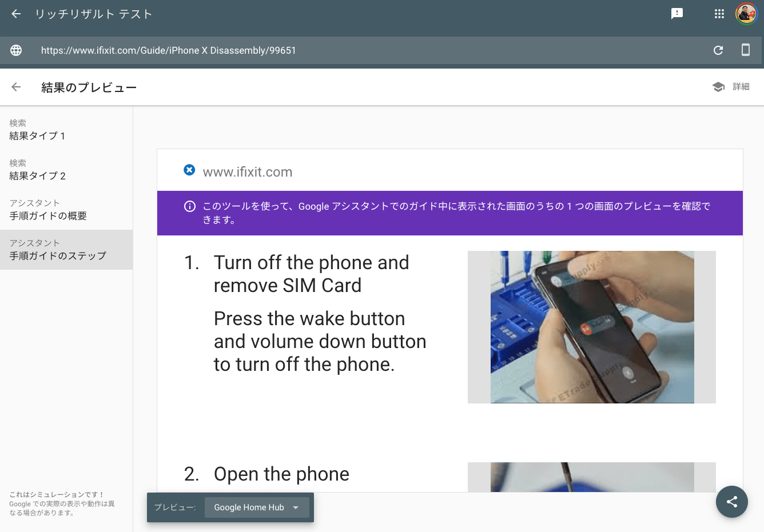This screenshot has width=764, height=532.
Task: Select 検索 結果タイプ 1
Action: point(66,130)
